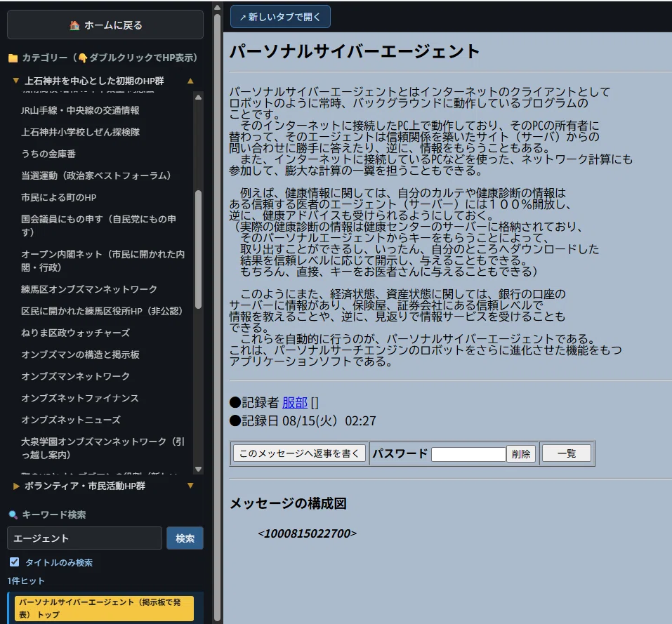This screenshot has height=624, width=672.
Task: Click category list scroll-up arrow
Action: (198, 98)
